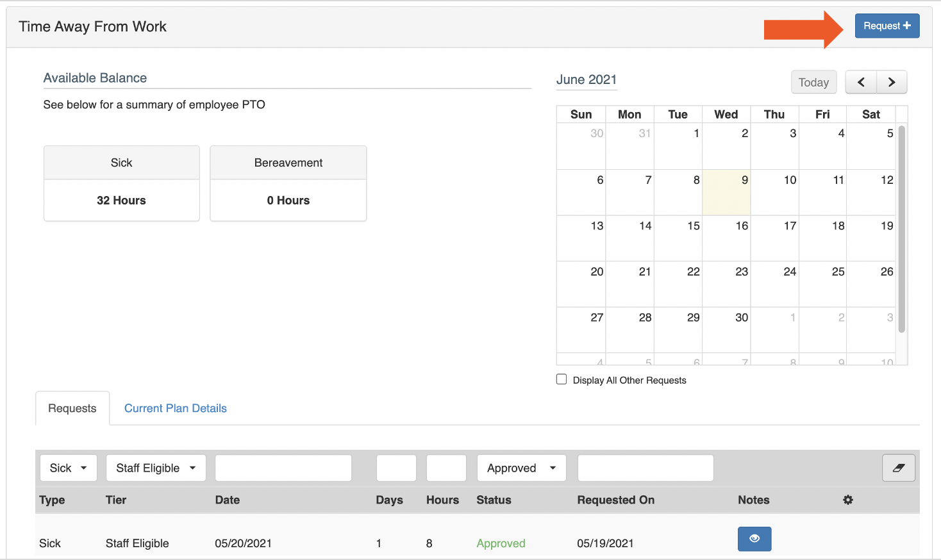This screenshot has height=560, width=941.
Task: Click the Date filter input field
Action: click(x=283, y=468)
